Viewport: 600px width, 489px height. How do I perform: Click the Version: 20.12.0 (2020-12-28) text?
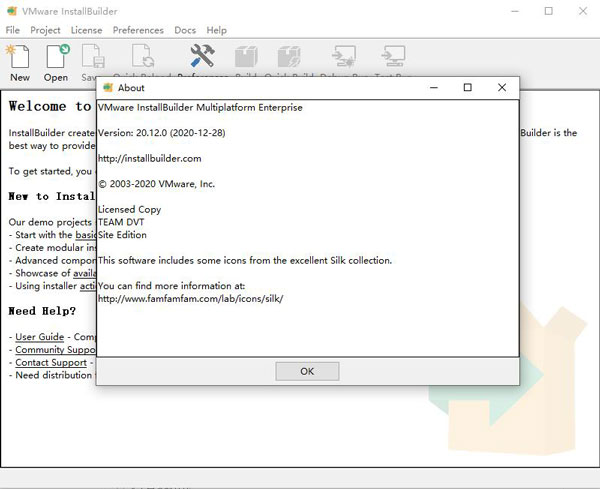(x=161, y=133)
